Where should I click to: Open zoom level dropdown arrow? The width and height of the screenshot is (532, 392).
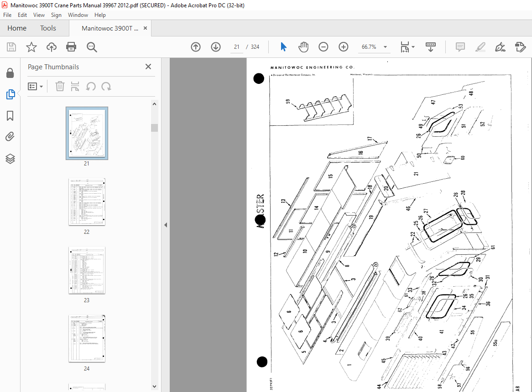(x=385, y=47)
